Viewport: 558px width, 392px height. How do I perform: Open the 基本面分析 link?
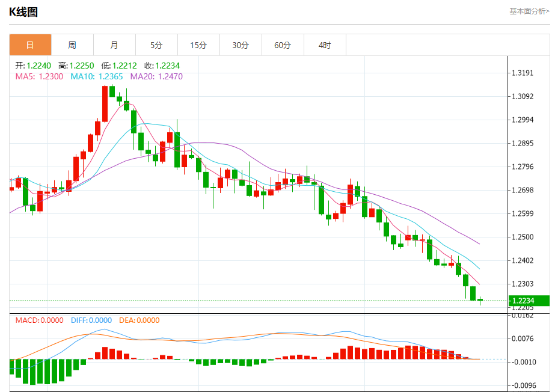(529, 11)
